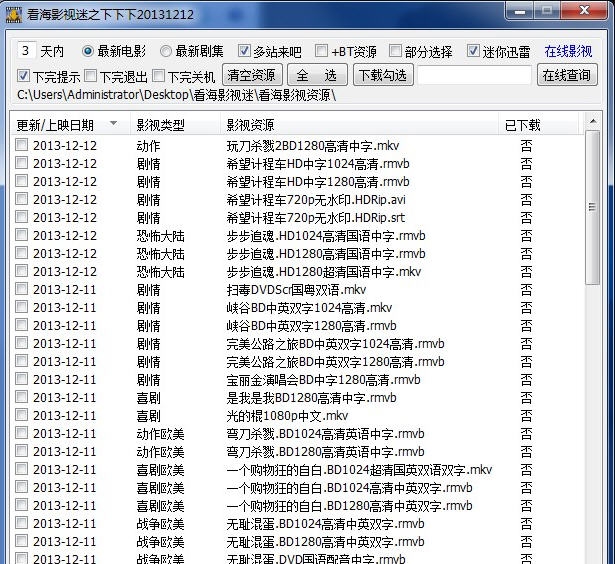Click the sort arrow on the date column
The image size is (615, 564).
113,123
